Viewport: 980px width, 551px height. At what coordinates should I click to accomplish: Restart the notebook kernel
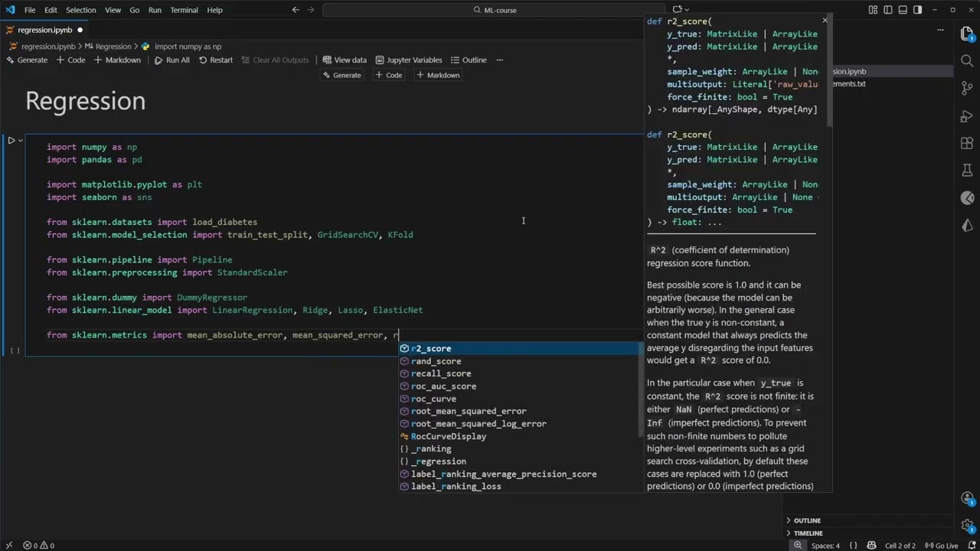click(x=215, y=60)
